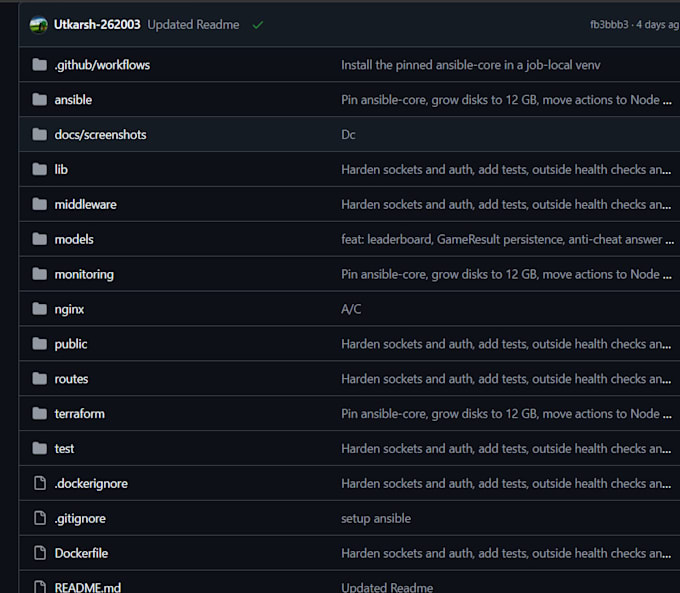Open the public row's 'Harden sockets' commit

(x=506, y=344)
